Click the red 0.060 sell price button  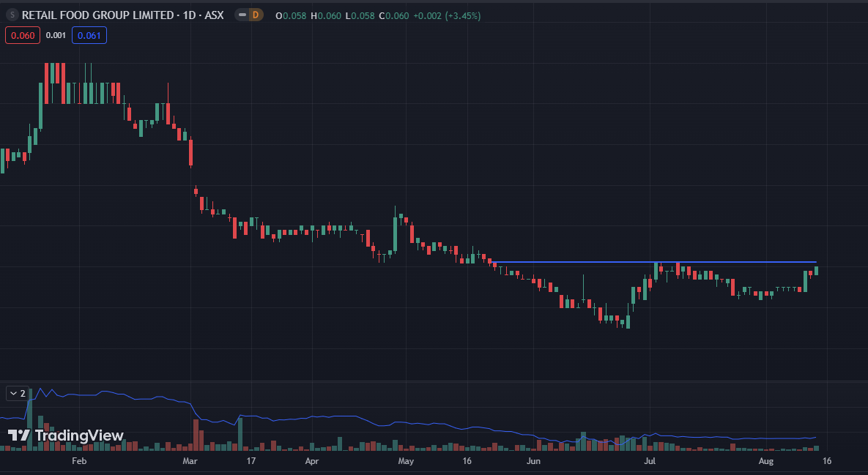coord(23,35)
